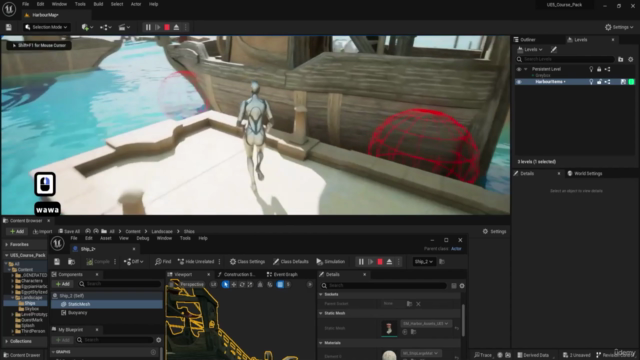
Task: Toggle Hide Unrelated in blueprint editor
Action: point(196,262)
